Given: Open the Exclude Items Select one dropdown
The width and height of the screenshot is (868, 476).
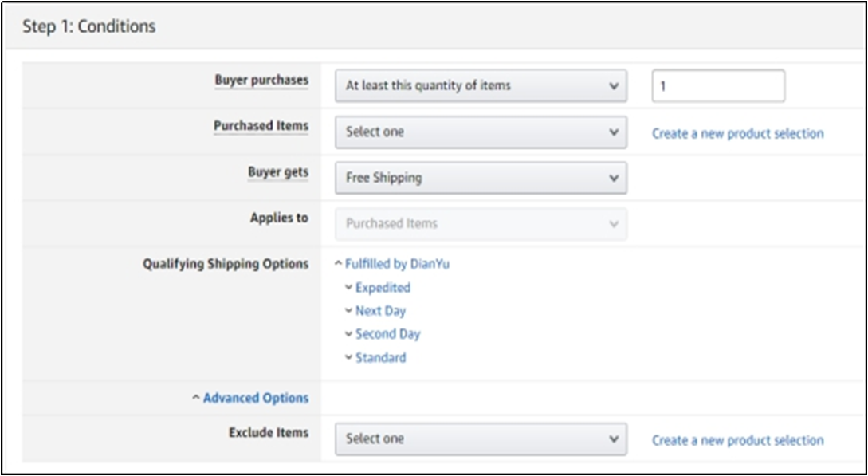Looking at the screenshot, I should pyautogui.click(x=481, y=439).
